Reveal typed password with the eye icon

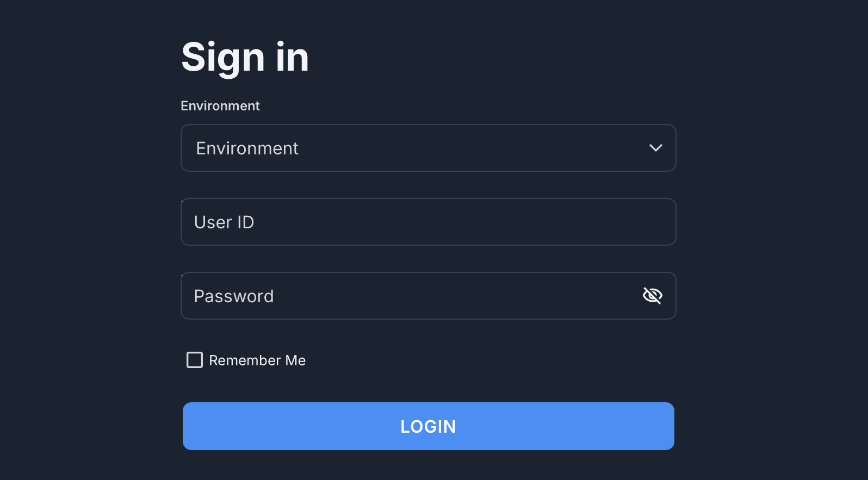point(652,296)
